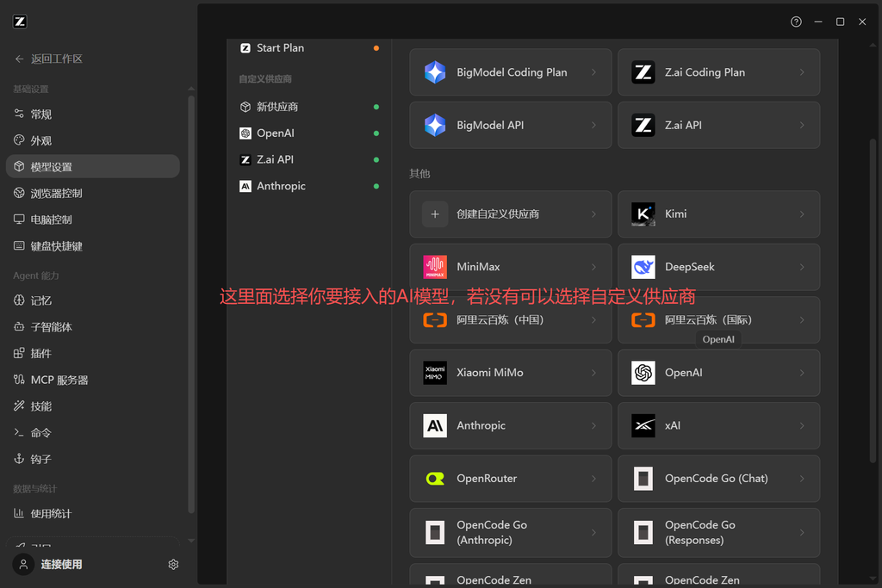This screenshot has width=882, height=588.
Task: Click the left sidebar scrollbar
Action: (191, 304)
